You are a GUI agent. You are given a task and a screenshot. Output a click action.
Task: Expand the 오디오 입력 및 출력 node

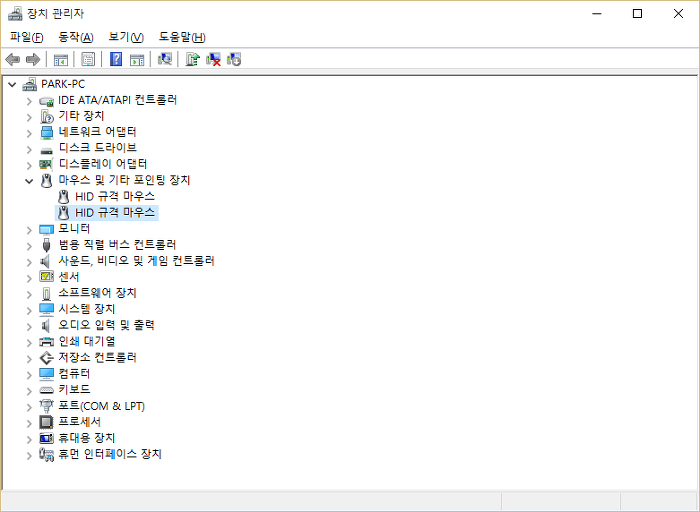[x=29, y=326]
